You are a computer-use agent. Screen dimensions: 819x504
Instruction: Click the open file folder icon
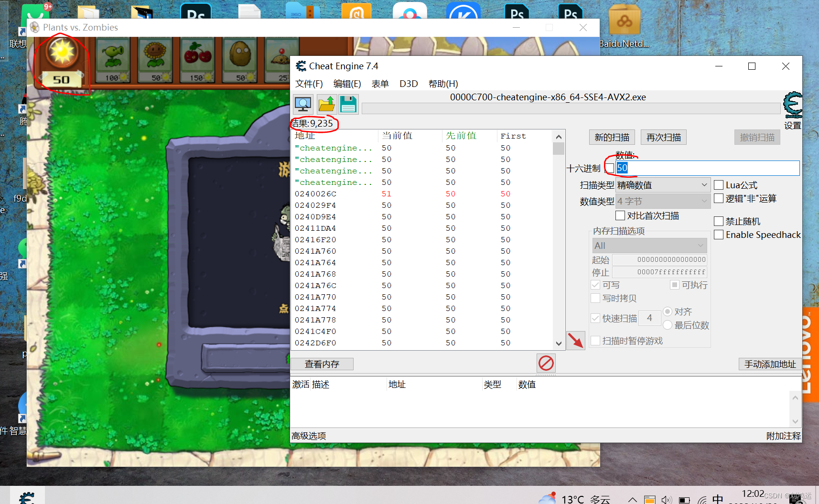point(326,104)
